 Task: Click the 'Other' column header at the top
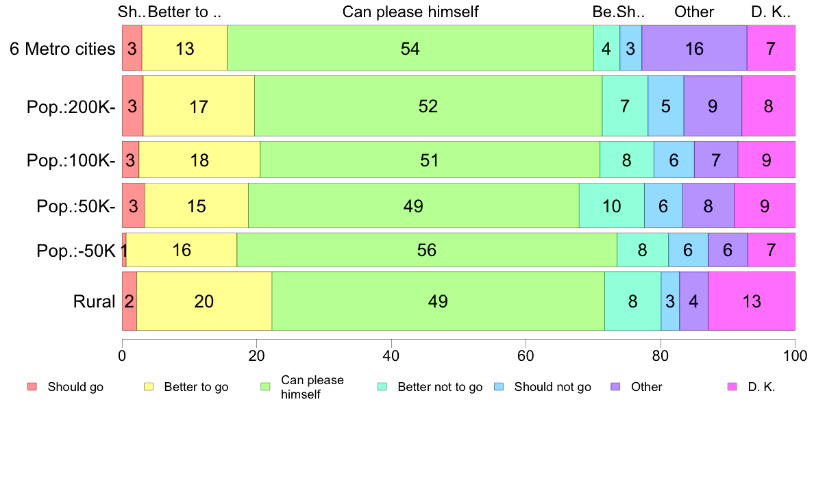click(694, 12)
